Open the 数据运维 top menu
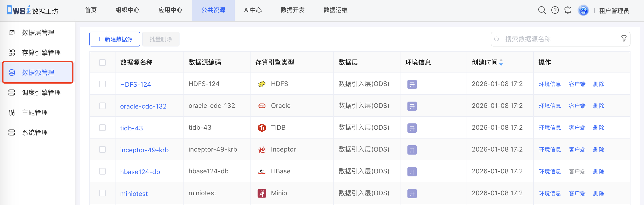644x205 pixels. point(336,10)
